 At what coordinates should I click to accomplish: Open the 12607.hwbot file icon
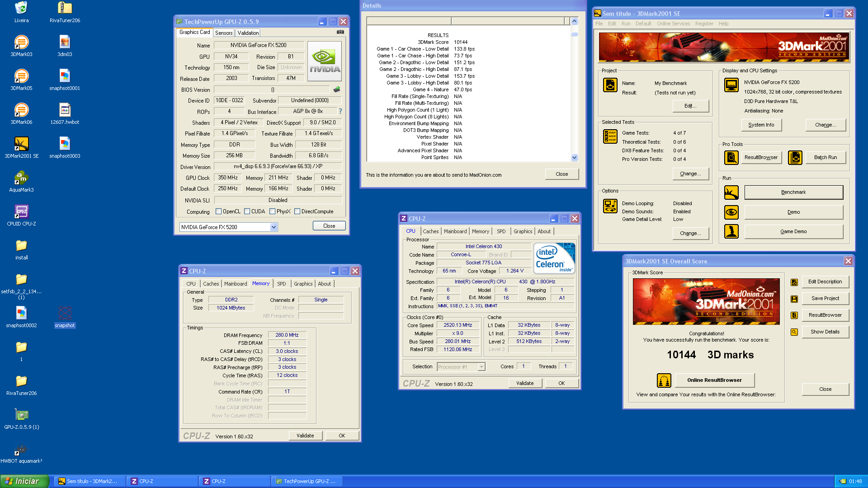pos(65,110)
